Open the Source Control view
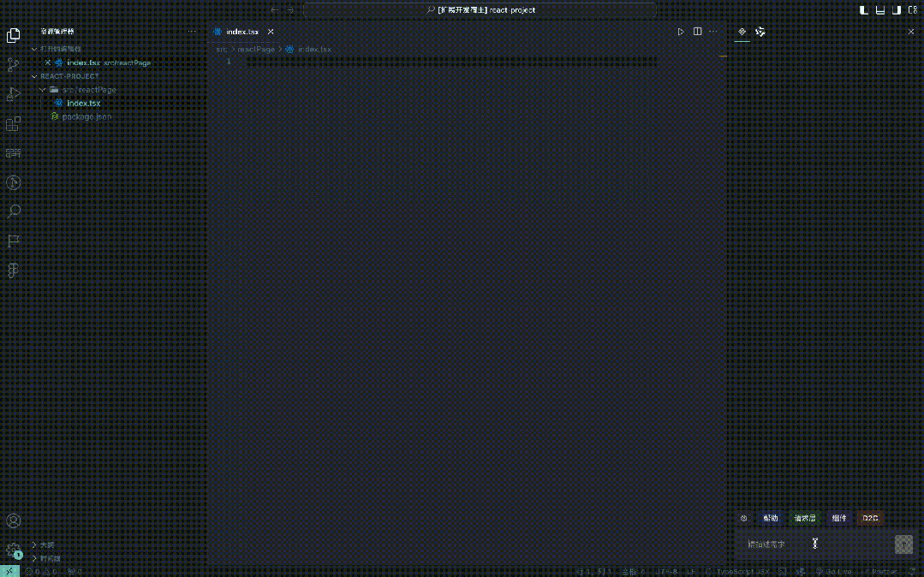The image size is (924, 577). 14,64
